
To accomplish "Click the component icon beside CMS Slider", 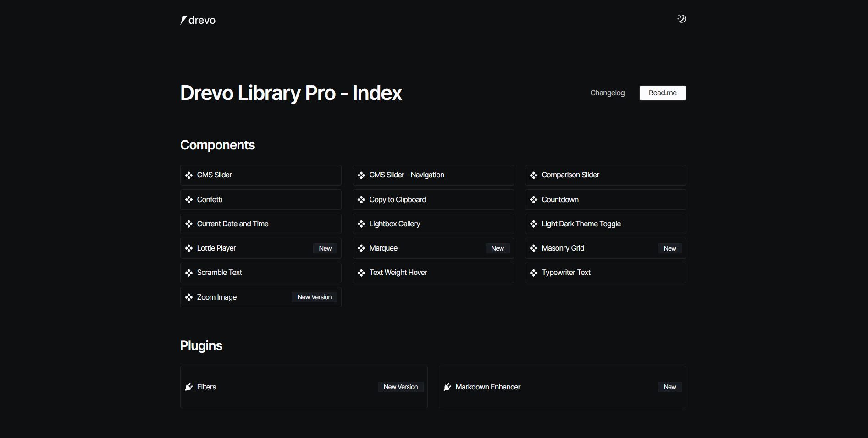I will point(189,175).
